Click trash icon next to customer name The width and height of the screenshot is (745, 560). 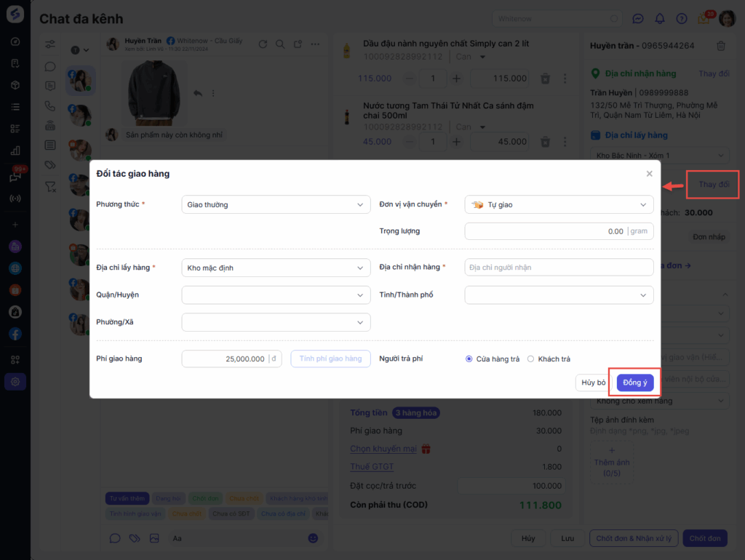[x=721, y=46]
